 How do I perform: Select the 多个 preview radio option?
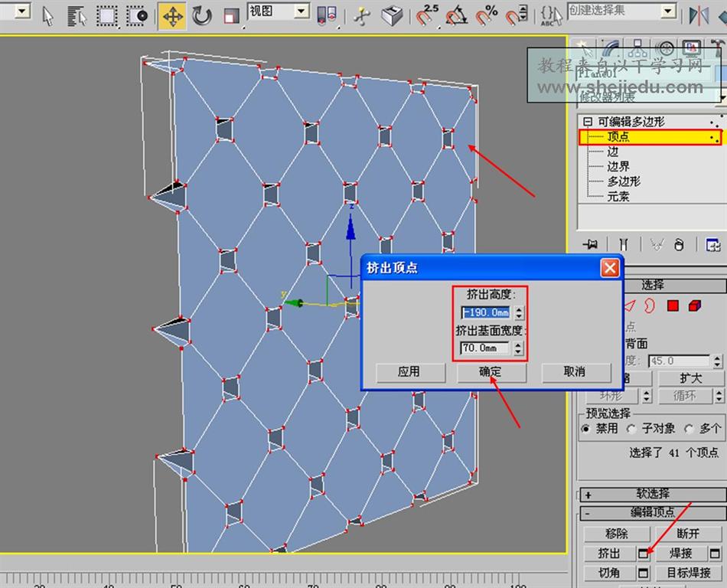[x=690, y=430]
